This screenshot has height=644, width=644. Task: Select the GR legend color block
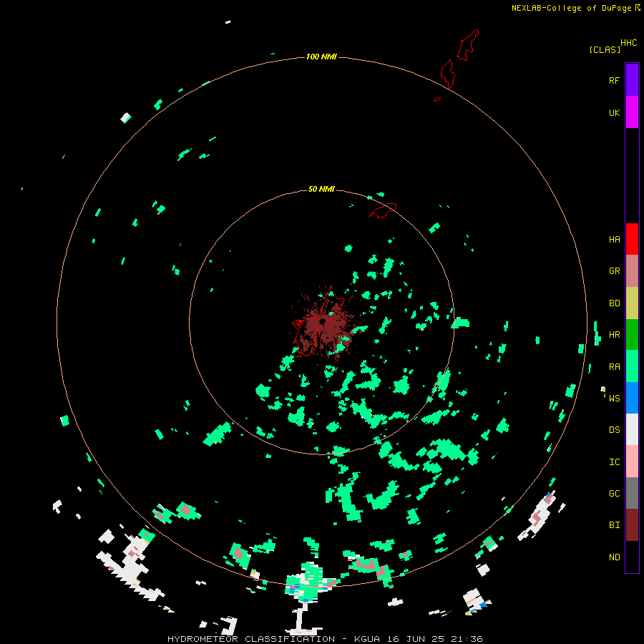tap(632, 271)
